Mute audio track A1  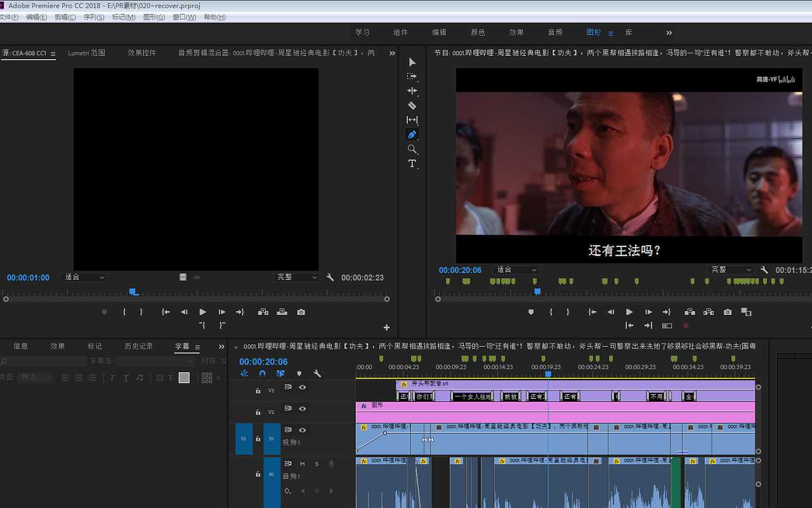tap(303, 464)
